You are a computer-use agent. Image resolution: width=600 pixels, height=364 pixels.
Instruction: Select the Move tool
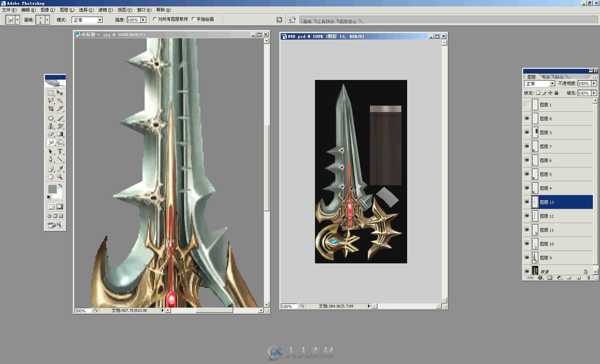pyautogui.click(x=60, y=92)
